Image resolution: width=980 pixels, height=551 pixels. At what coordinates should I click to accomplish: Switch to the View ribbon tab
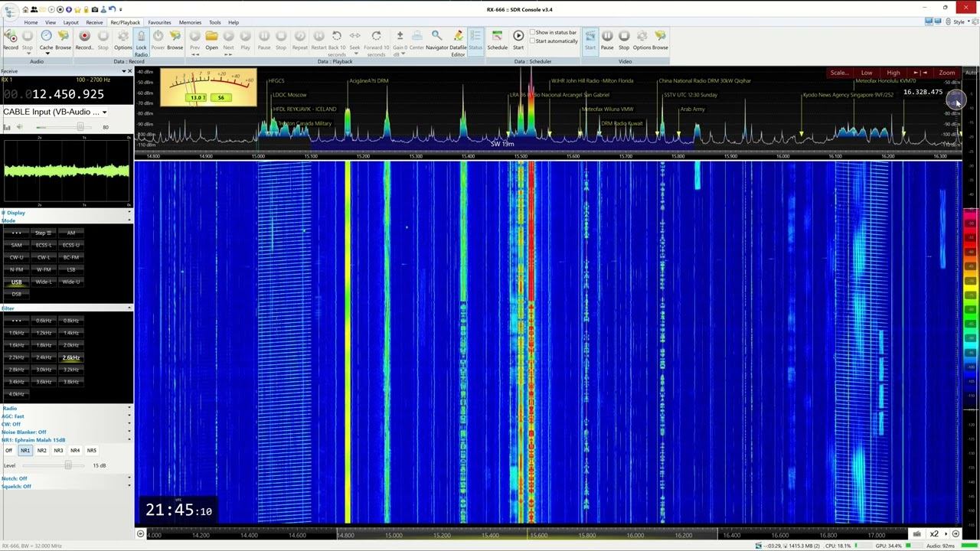tap(51, 22)
